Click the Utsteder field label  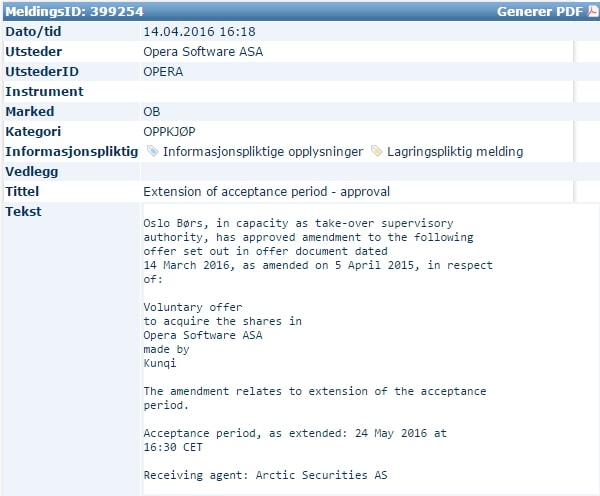[x=34, y=52]
